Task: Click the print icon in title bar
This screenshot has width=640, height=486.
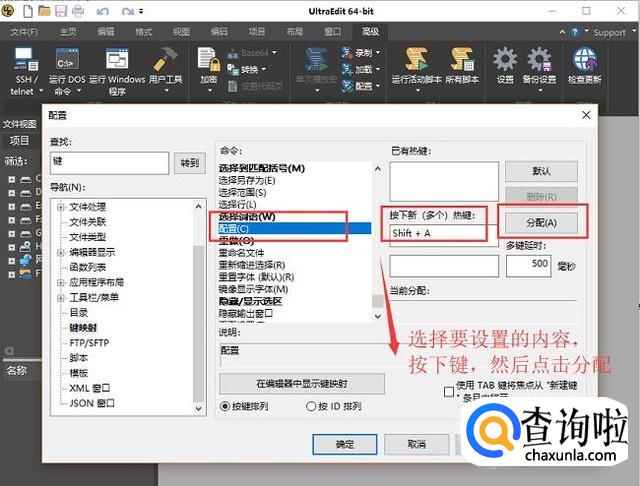Action: pos(78,11)
